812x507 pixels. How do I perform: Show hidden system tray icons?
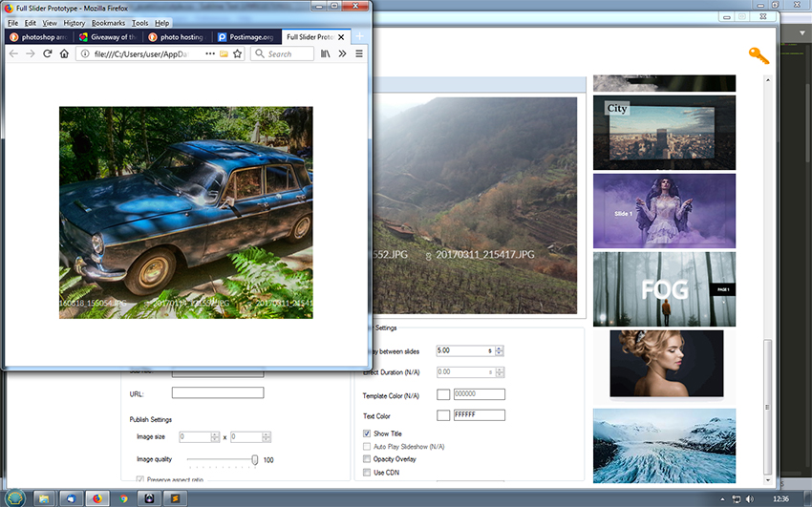pos(722,499)
